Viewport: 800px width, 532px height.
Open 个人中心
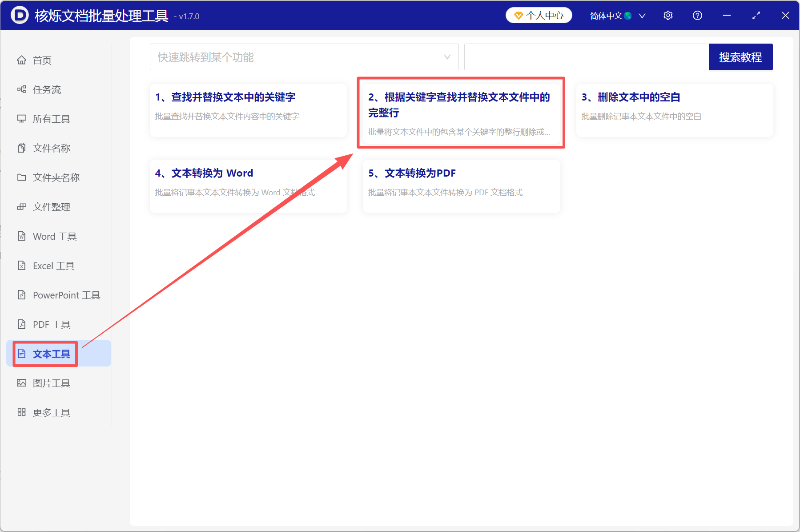pos(539,15)
